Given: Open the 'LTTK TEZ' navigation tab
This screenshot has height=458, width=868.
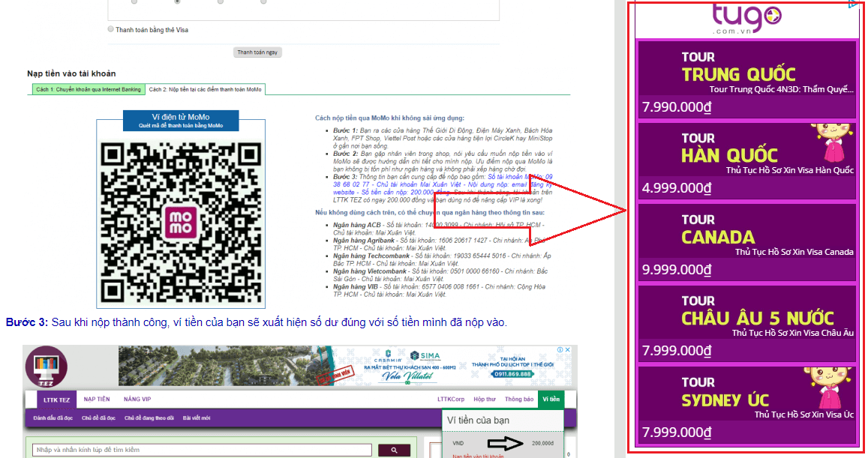Looking at the screenshot, I should click(x=57, y=400).
